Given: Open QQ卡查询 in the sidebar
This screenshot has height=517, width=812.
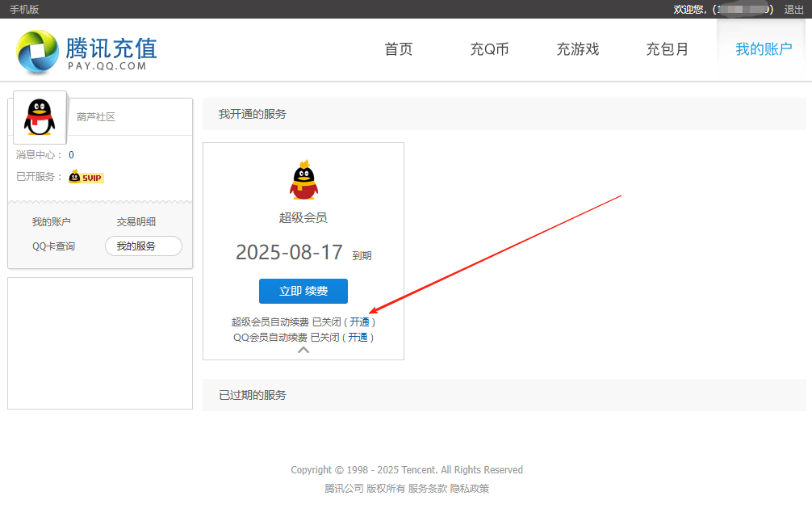Looking at the screenshot, I should pos(54,246).
